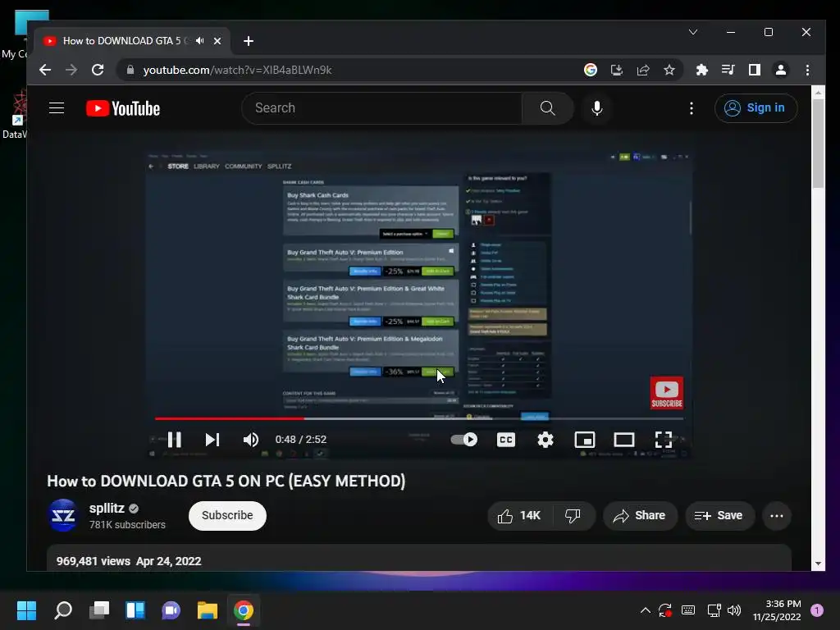Screen dimensions: 840x630
Task: Open Chrome tab search chevron
Action: coord(692,32)
